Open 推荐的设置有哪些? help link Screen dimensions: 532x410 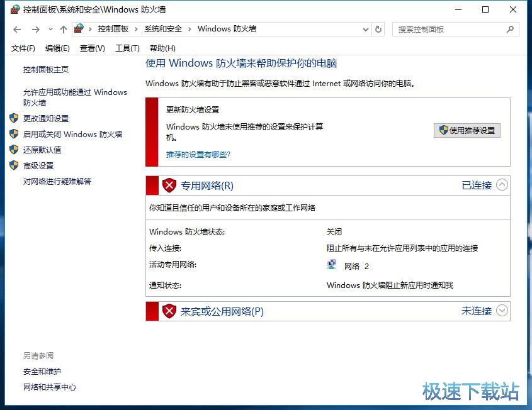coord(198,155)
